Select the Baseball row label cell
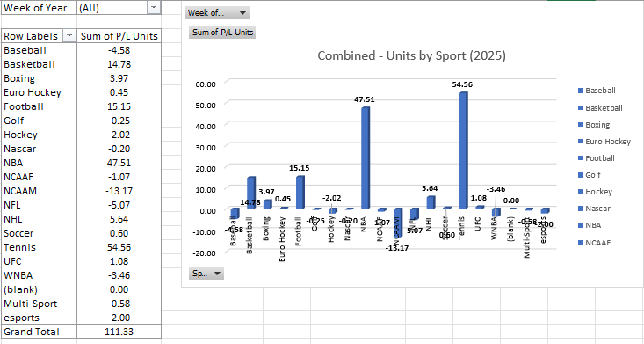The height and width of the screenshot is (344, 644). [x=39, y=50]
